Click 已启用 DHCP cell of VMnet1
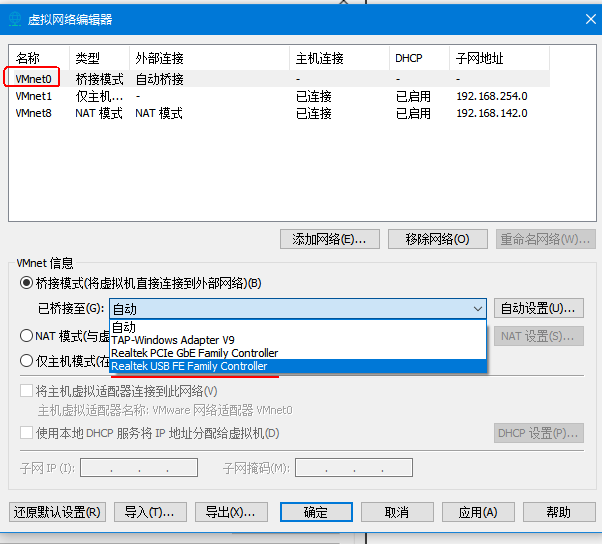602x544 pixels. (x=413, y=96)
